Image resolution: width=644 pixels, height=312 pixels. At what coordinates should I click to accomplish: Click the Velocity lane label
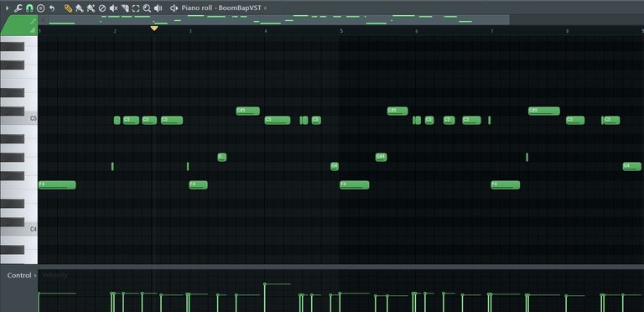[55, 275]
